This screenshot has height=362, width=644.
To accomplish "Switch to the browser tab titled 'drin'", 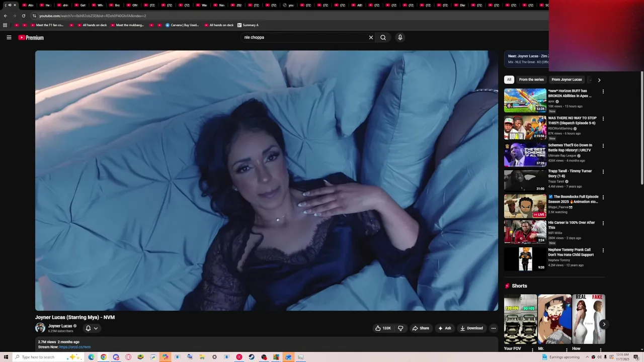I will pyautogui.click(x=62, y=5).
